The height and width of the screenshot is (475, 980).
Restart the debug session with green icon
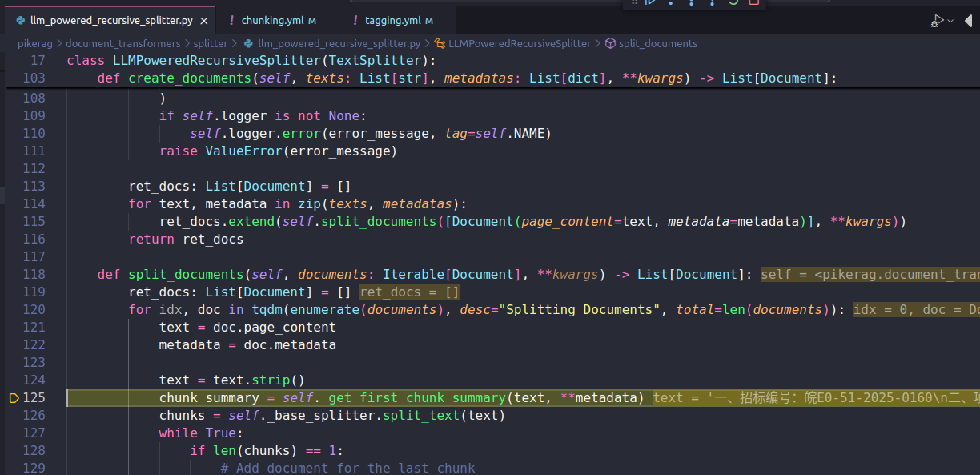tap(733, 2)
